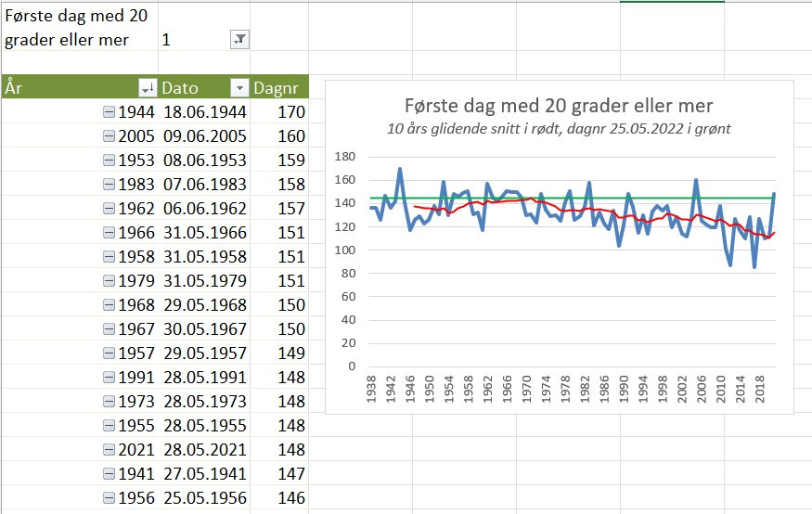
Task: Select the Dagnr column header
Action: tap(279, 88)
